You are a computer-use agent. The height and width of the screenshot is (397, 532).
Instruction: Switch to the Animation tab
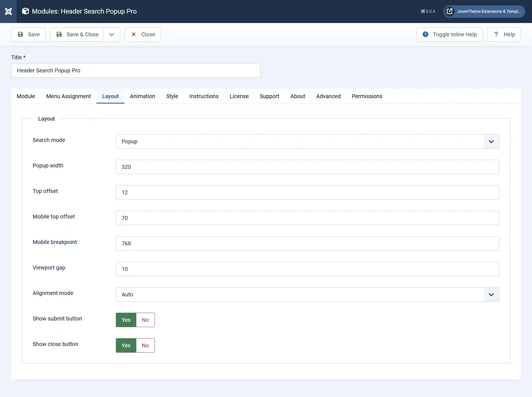(142, 96)
